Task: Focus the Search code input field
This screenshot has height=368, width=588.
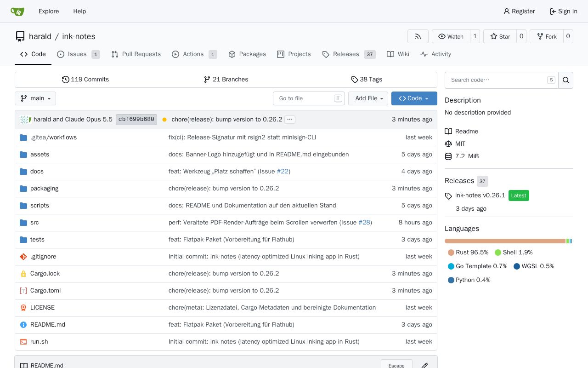Action: click(501, 80)
